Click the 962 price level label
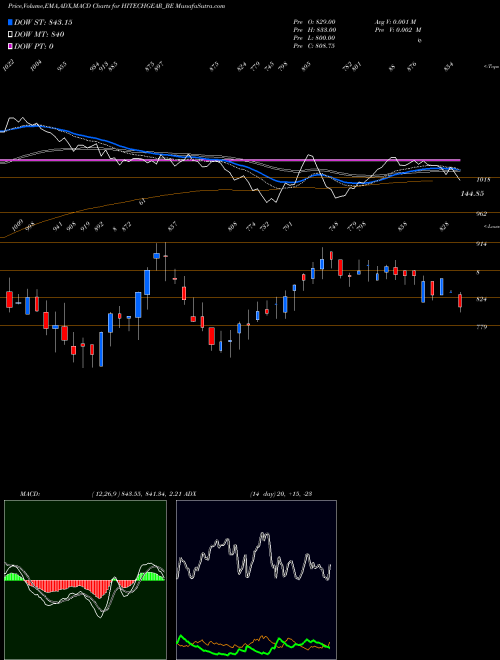The width and height of the screenshot is (500, 660). pyautogui.click(x=481, y=214)
